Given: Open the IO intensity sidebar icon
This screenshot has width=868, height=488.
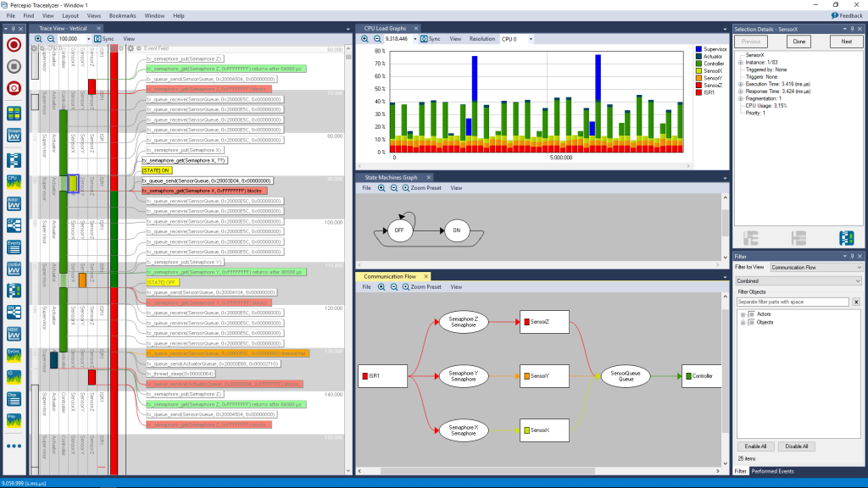Looking at the screenshot, I should tap(14, 377).
